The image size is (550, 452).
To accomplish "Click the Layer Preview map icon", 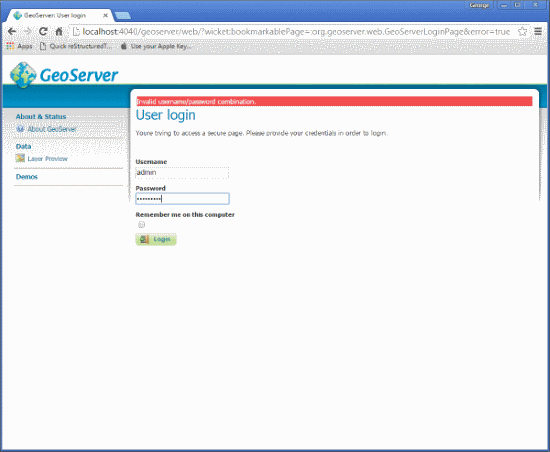I will pyautogui.click(x=20, y=158).
